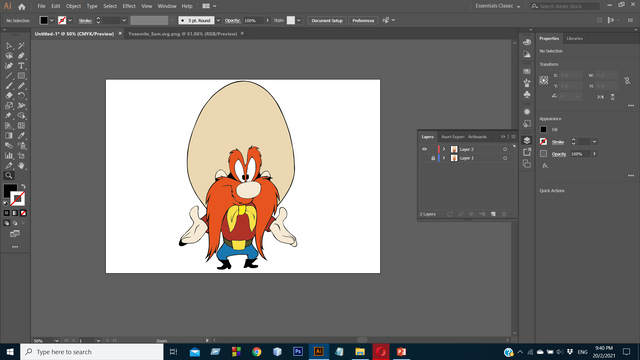This screenshot has width=640, height=360.
Task: Switch to the Asset Export tab
Action: pyautogui.click(x=453, y=137)
